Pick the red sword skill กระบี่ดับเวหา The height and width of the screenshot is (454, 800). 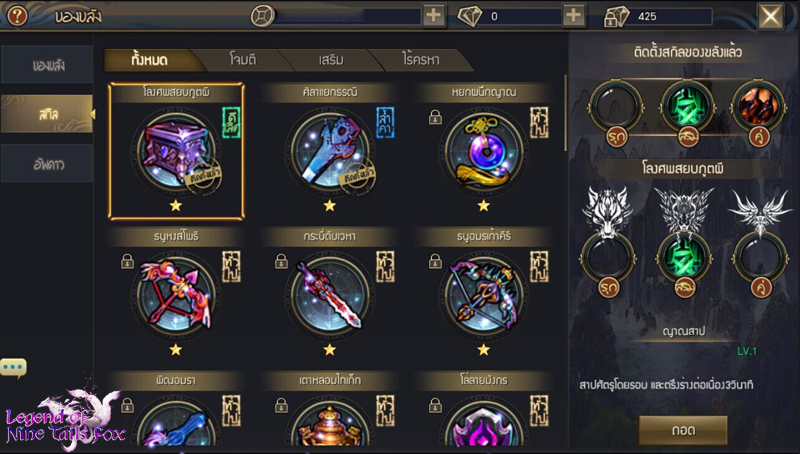330,295
